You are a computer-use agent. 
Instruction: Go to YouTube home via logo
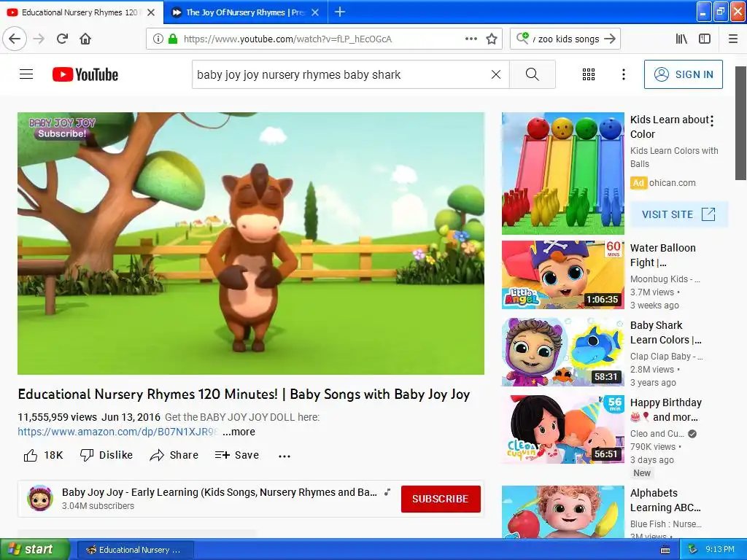click(x=85, y=74)
